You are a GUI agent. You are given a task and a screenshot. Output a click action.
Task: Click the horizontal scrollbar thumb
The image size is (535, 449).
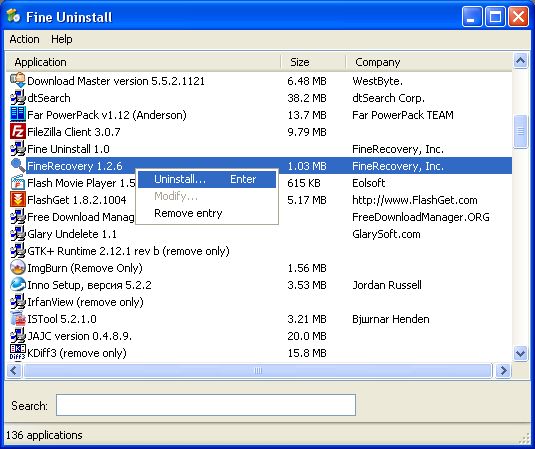258,371
